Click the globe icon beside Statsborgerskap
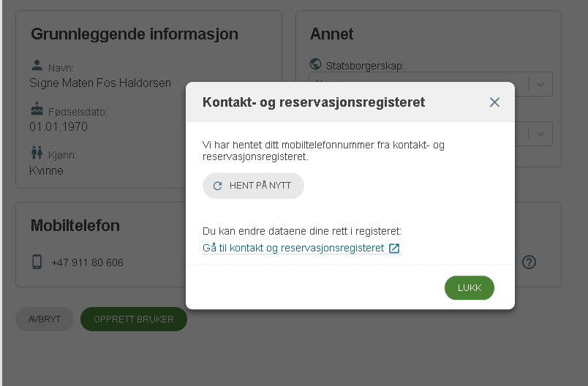Image resolution: width=588 pixels, height=386 pixels. [315, 64]
